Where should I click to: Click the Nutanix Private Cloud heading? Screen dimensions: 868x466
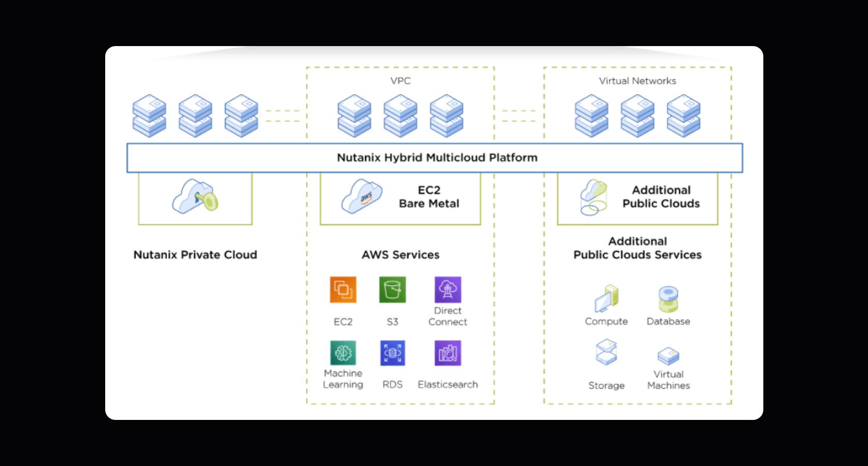pos(195,255)
